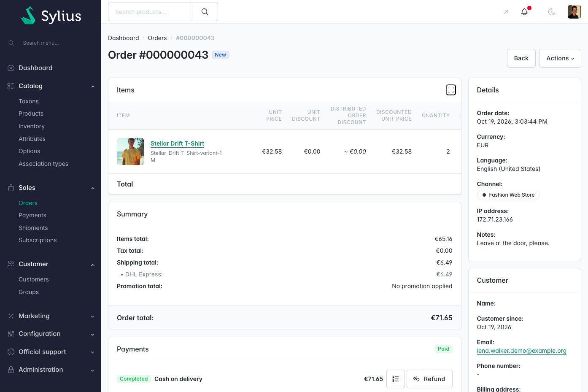The image size is (588, 392).
Task: Click the payment details list icon
Action: (396, 379)
